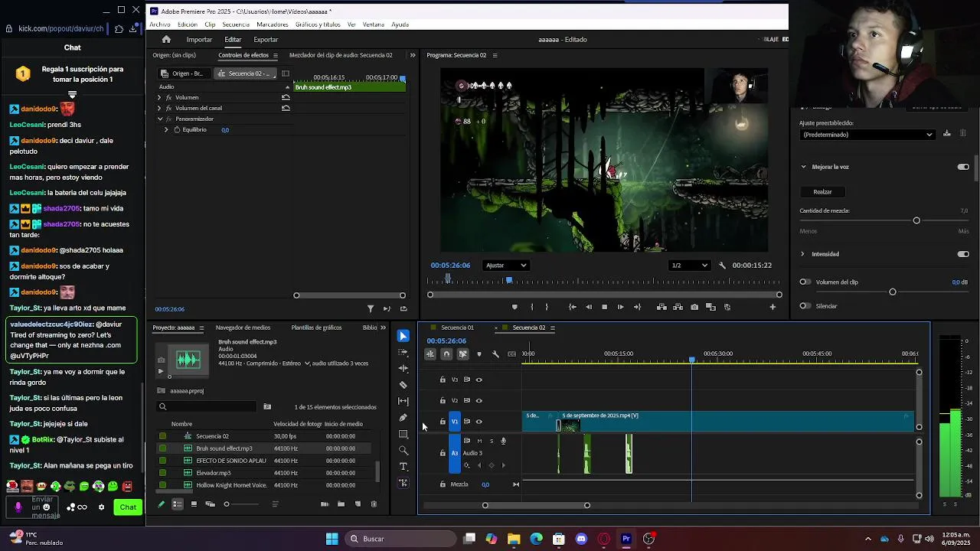Toggle Linked Selection in timeline
Screen dimensions: 980x551
coord(462,354)
